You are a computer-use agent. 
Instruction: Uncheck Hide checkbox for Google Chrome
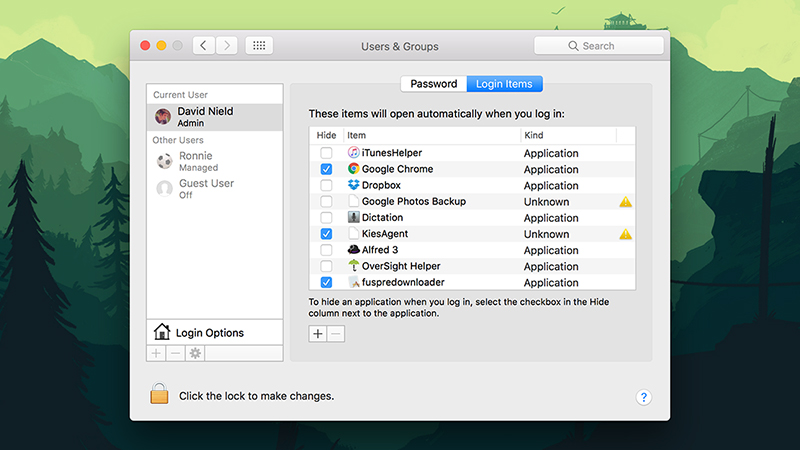pyautogui.click(x=326, y=169)
